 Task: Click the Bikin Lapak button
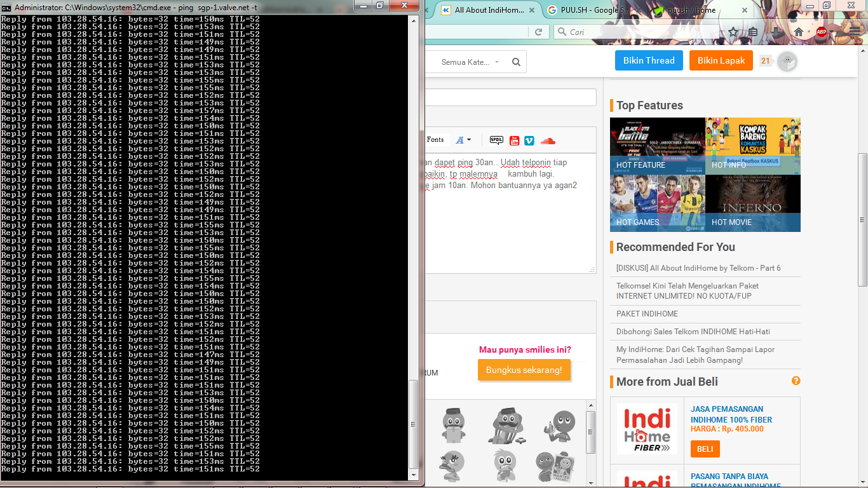(721, 60)
